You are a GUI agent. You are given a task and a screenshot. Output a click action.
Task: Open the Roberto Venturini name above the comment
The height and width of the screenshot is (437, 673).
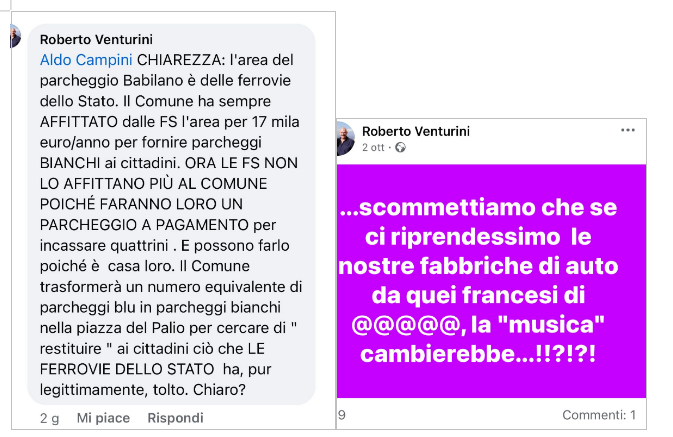coord(96,39)
